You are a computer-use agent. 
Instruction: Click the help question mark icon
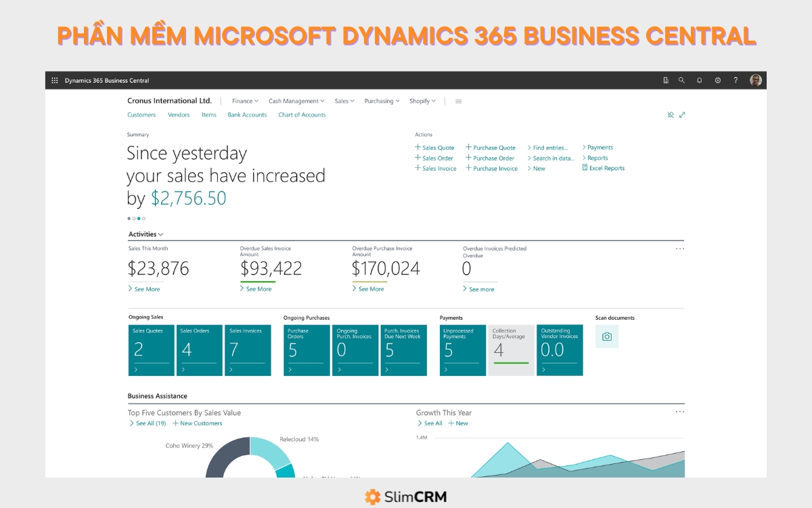pos(736,81)
